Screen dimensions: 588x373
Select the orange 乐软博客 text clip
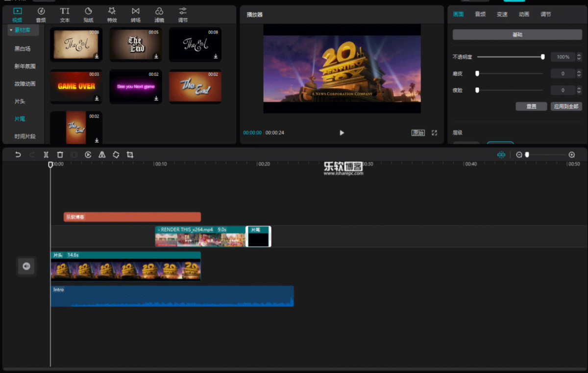click(x=132, y=217)
